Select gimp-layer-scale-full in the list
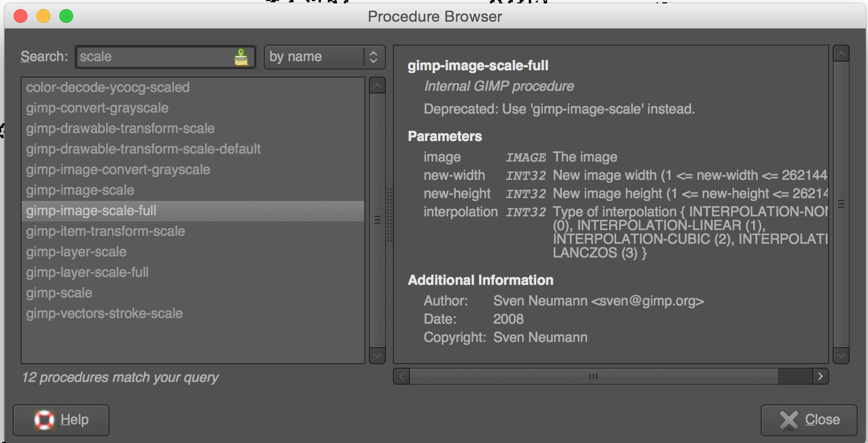Screen dimensions: 868x443 pyautogui.click(x=193, y=272)
